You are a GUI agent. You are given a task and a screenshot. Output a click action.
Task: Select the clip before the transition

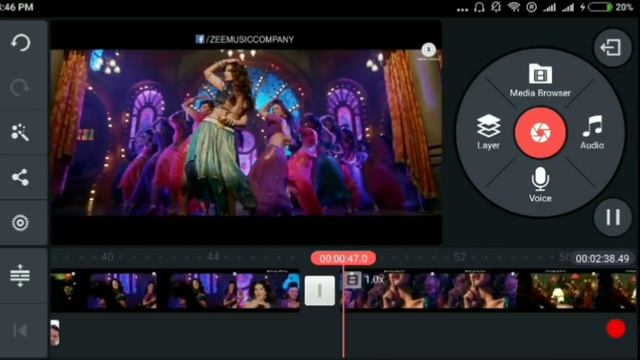175,291
